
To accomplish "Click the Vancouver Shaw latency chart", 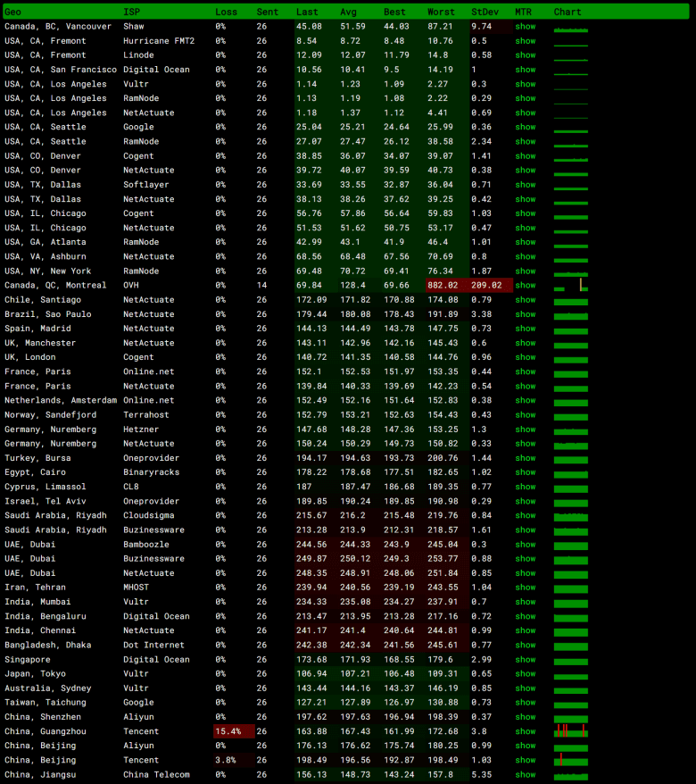I will [x=571, y=29].
